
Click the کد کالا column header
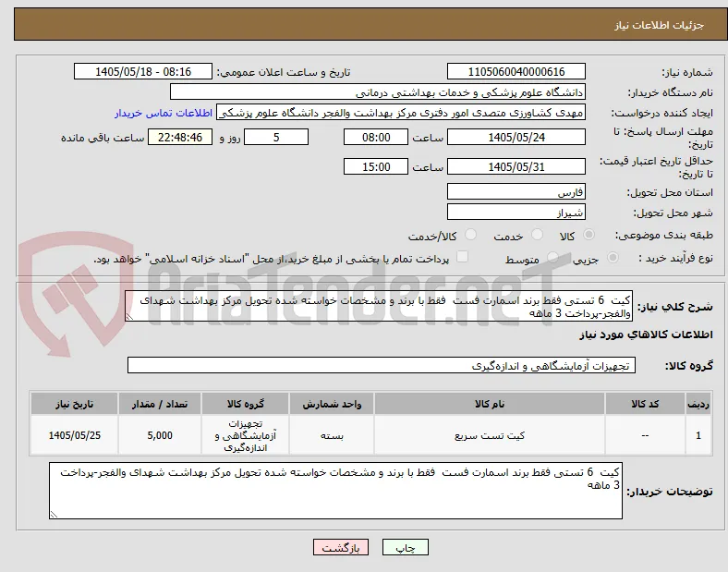pos(645,404)
